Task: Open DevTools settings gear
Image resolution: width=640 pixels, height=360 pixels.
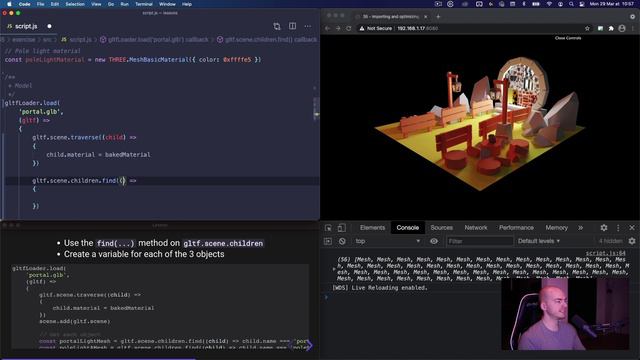Action: click(x=604, y=228)
